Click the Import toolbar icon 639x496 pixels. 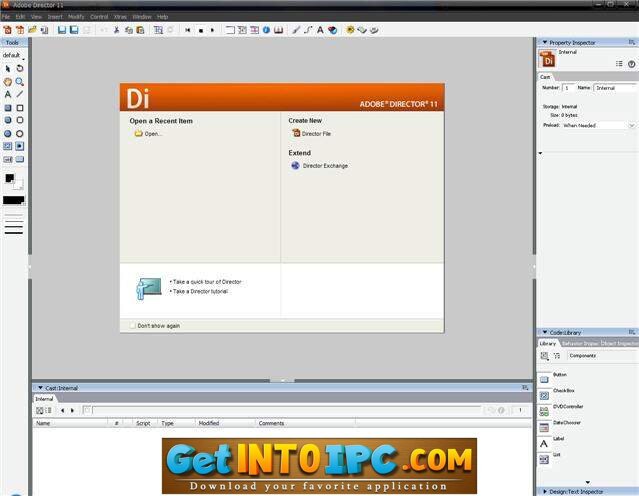pyautogui.click(x=44, y=30)
